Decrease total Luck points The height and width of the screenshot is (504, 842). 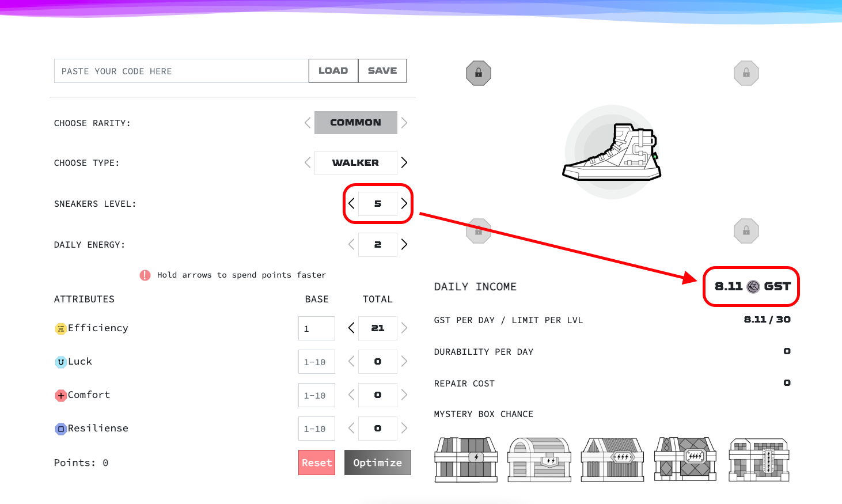pyautogui.click(x=351, y=361)
